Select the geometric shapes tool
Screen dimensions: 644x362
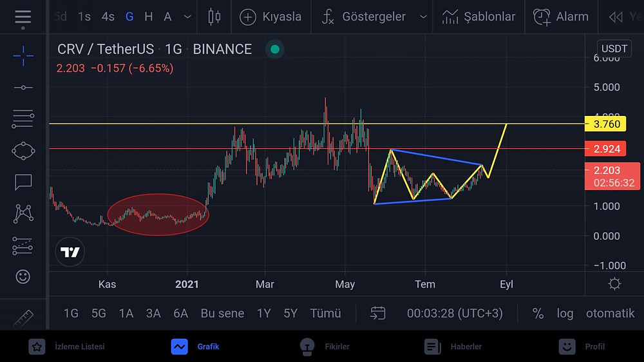pyautogui.click(x=23, y=151)
